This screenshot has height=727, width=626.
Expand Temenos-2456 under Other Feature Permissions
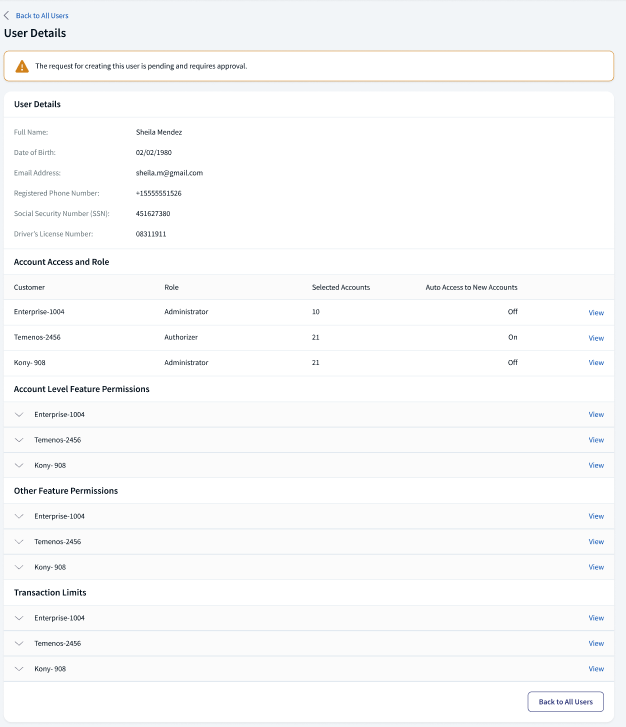point(19,542)
